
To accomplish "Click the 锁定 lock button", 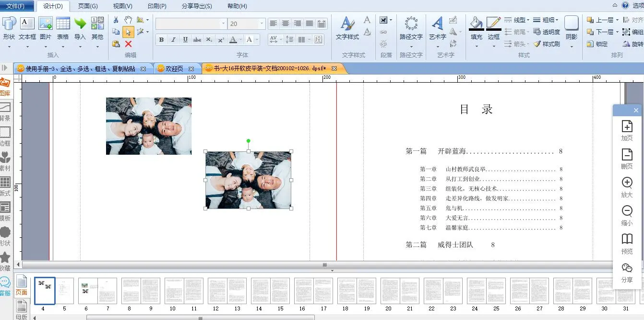I will 597,44.
